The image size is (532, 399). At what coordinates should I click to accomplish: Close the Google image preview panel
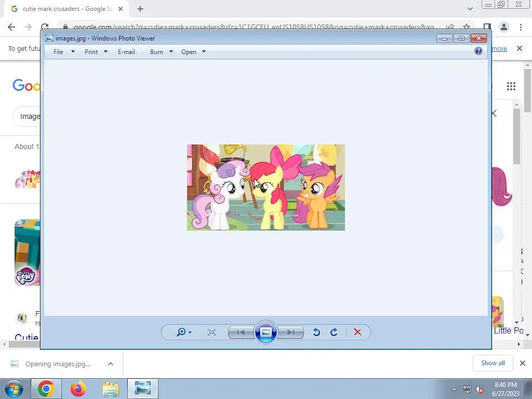(x=495, y=113)
